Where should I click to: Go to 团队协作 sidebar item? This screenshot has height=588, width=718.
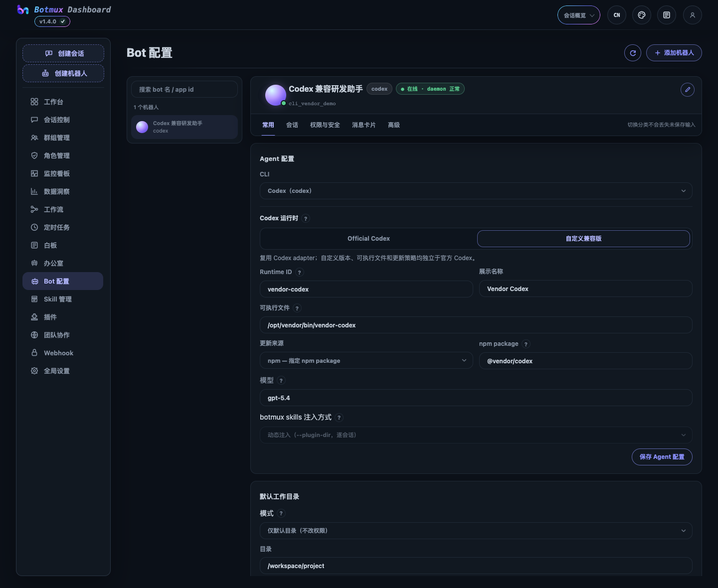coord(63,335)
